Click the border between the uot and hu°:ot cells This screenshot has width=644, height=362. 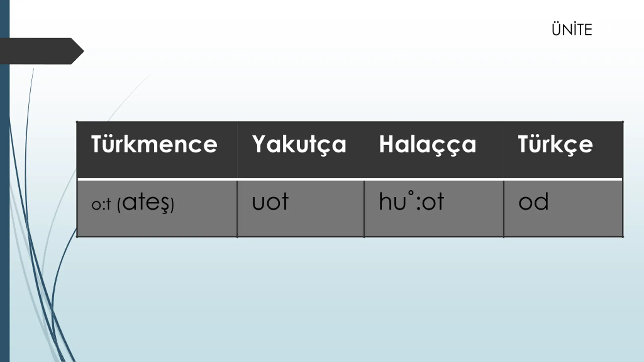364,209
